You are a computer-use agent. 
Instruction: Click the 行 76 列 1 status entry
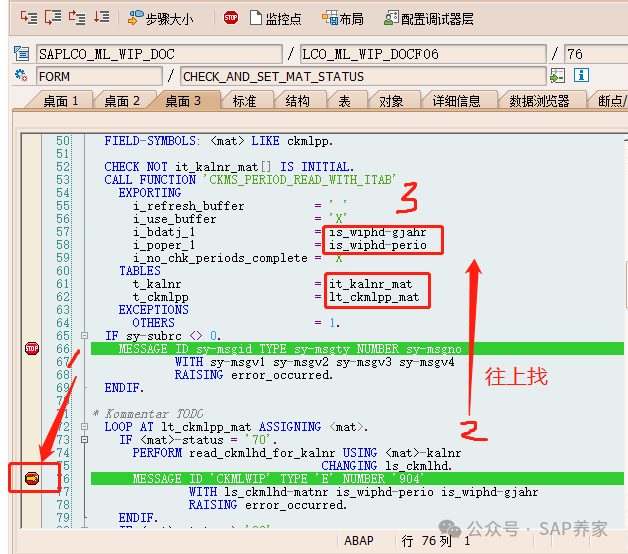pyautogui.click(x=436, y=541)
